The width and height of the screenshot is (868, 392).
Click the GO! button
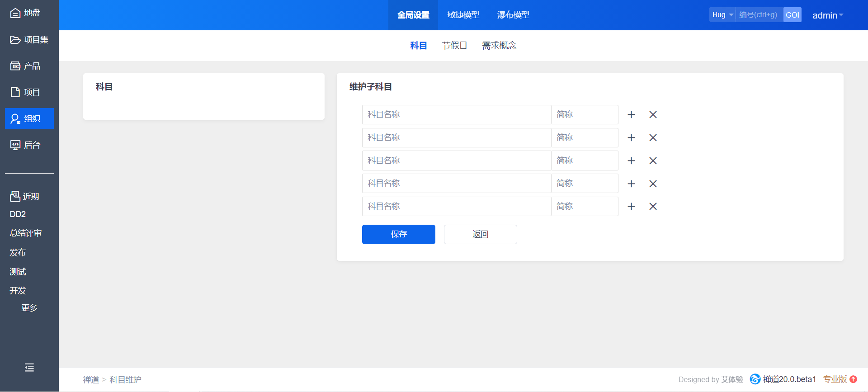coord(793,14)
